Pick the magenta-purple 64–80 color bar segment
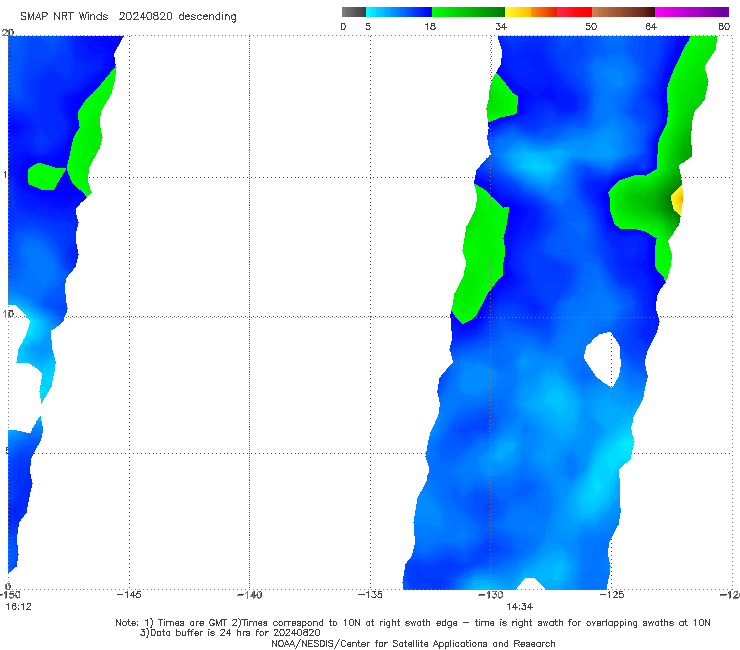 coord(692,12)
